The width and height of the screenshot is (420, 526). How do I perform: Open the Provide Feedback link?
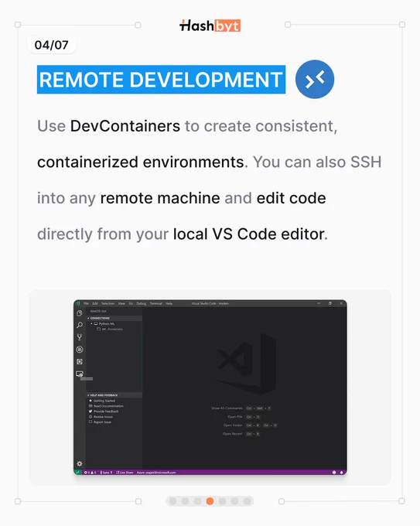point(106,412)
